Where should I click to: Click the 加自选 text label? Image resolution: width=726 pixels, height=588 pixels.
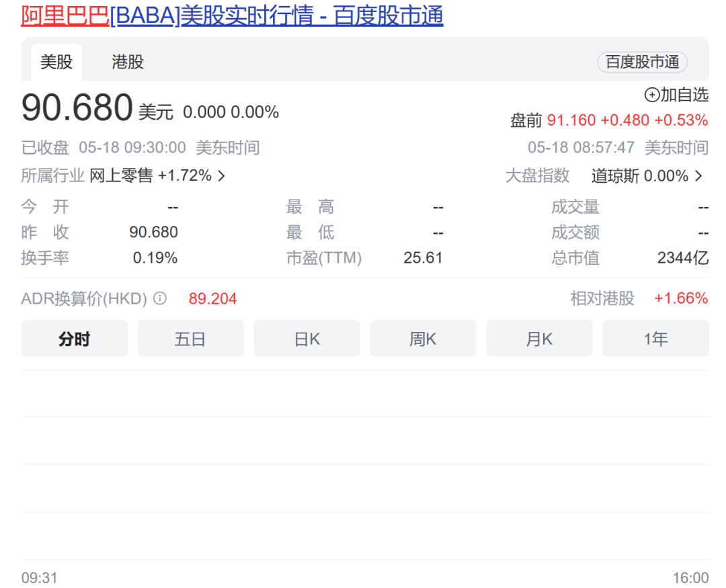pos(684,95)
